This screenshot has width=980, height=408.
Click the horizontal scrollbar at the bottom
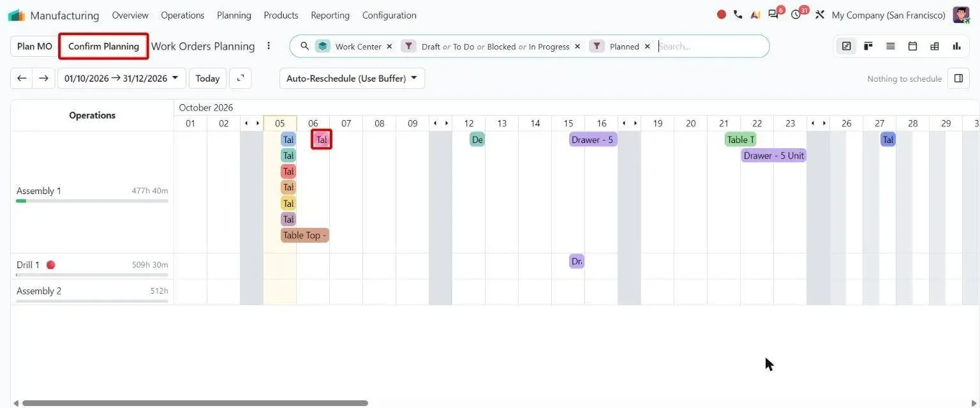point(195,403)
